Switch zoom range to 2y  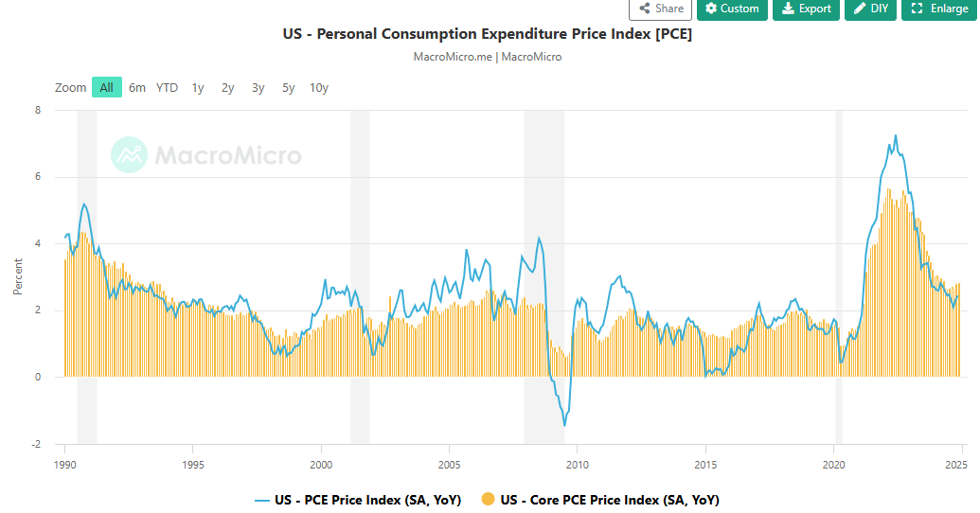coord(228,88)
